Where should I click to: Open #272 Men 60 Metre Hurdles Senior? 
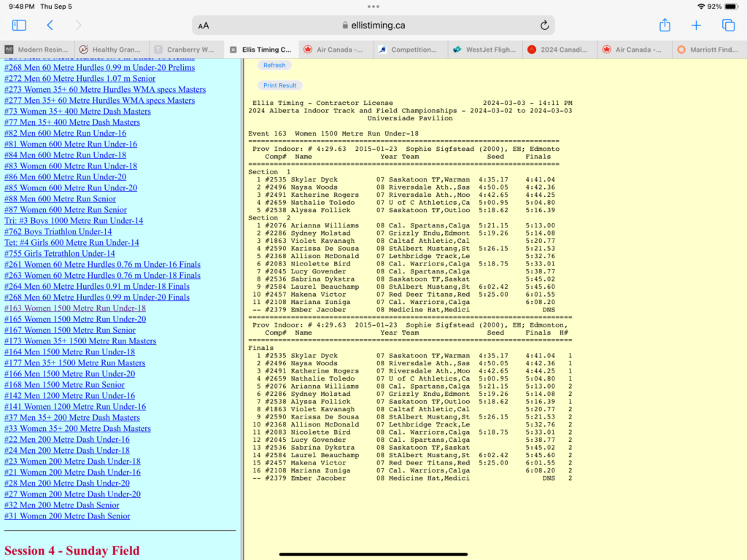pos(80,79)
